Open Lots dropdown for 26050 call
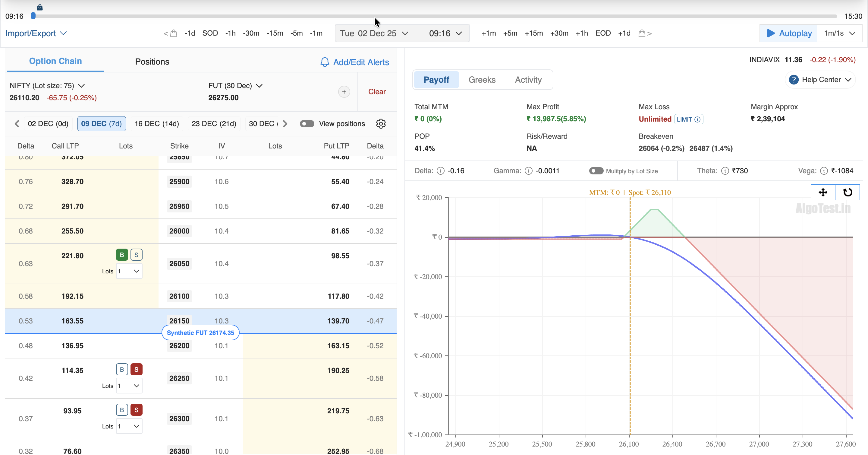The height and width of the screenshot is (455, 868). 129,271
